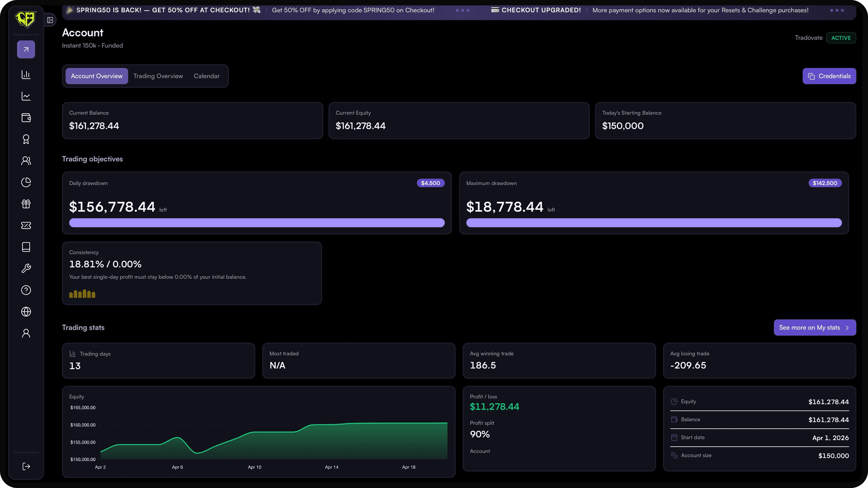Open See more on My stats

[x=814, y=328]
